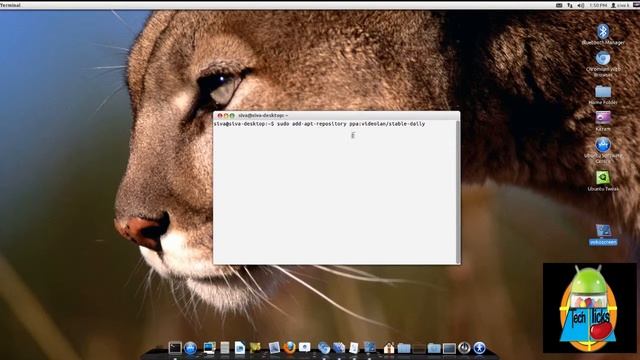Click the add-apt-repository command line text
640x360 pixels.
pyautogui.click(x=351, y=124)
